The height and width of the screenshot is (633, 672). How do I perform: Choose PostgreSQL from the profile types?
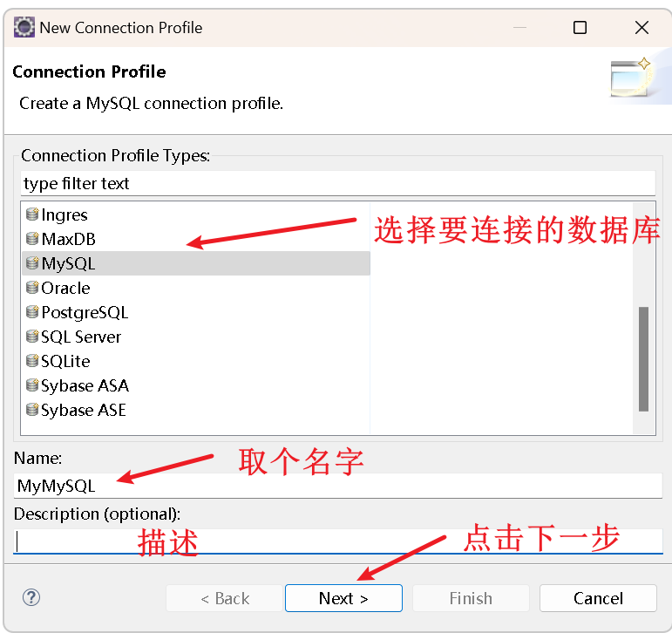[x=196, y=312]
